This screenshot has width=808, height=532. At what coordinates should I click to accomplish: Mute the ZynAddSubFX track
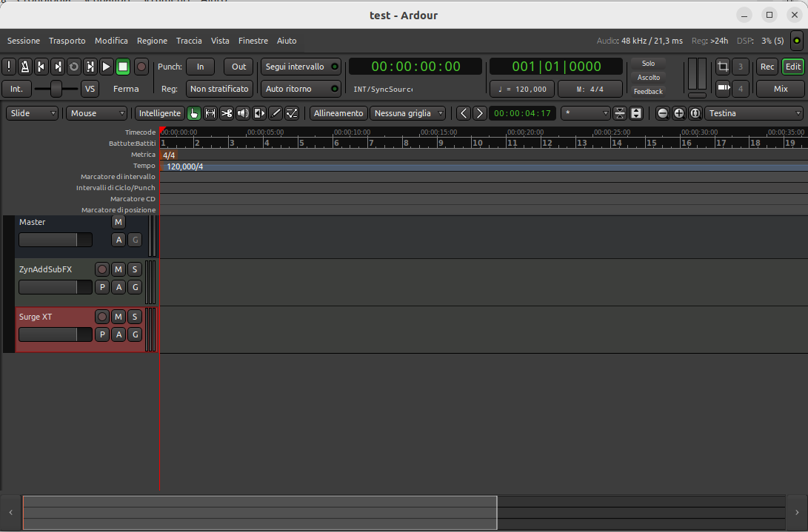118,269
